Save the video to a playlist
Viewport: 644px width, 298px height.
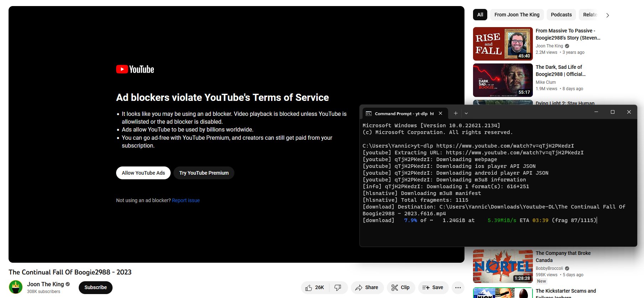coord(433,287)
